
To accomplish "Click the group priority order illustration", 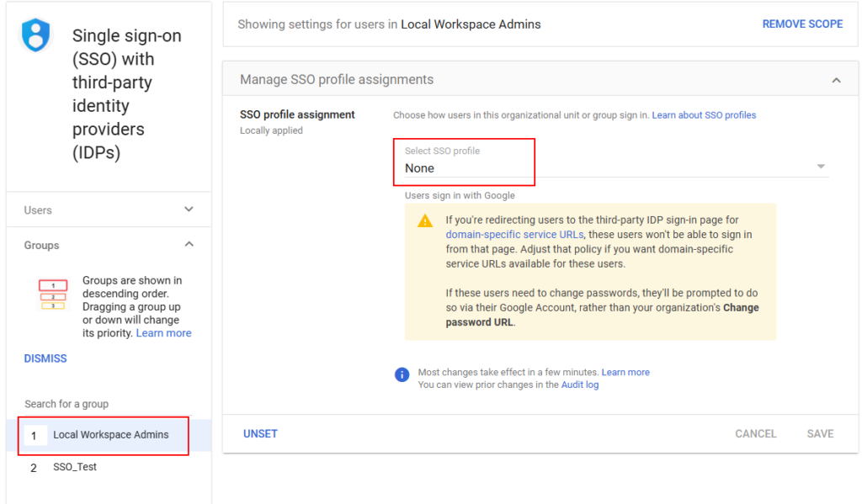I will (x=52, y=295).
